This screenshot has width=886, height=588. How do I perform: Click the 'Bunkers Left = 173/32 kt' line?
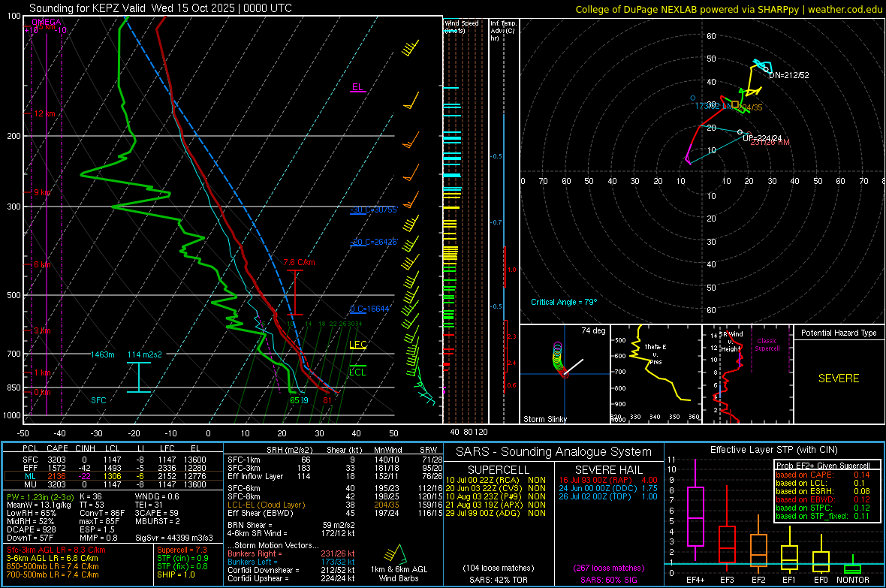(x=291, y=562)
